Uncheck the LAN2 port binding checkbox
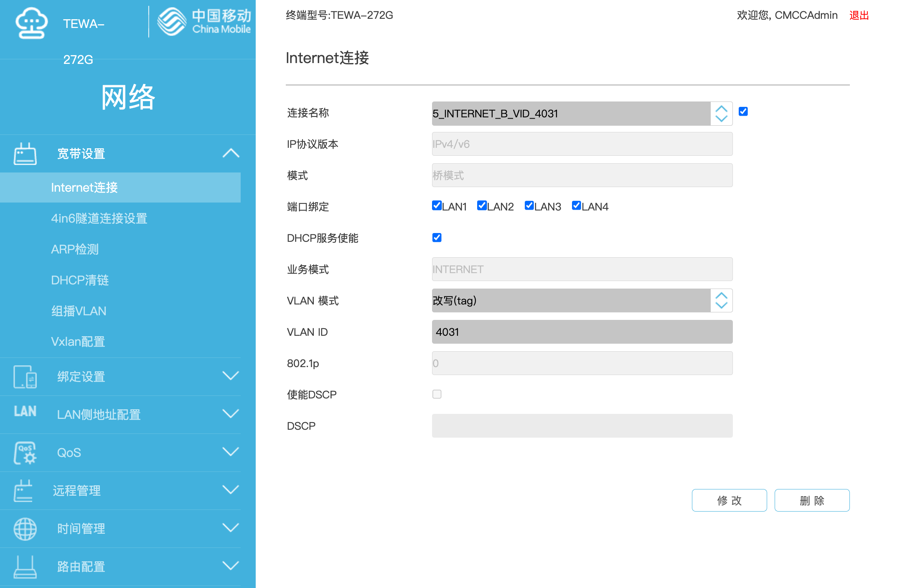Screen dimensions: 900x588 tap(482, 205)
